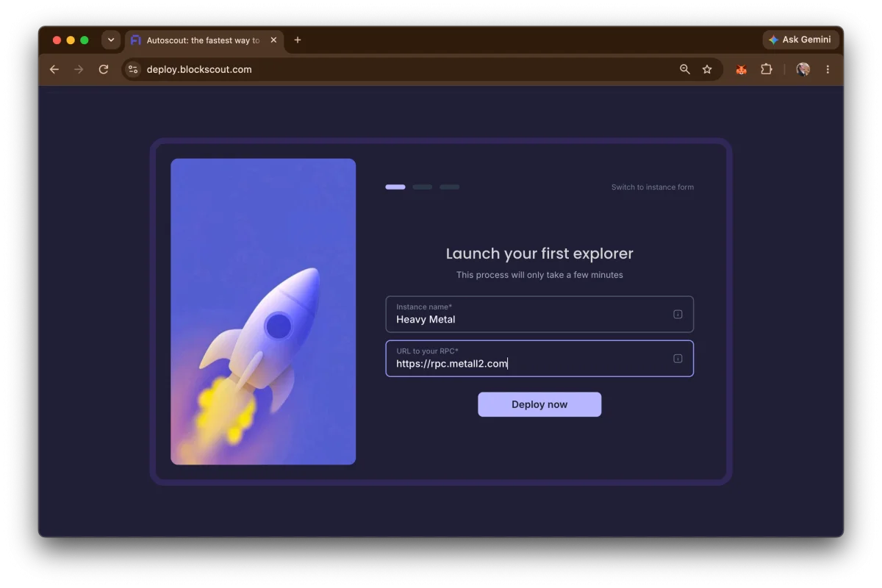Image resolution: width=882 pixels, height=588 pixels.
Task: Select the first progress step indicator
Action: tap(395, 187)
